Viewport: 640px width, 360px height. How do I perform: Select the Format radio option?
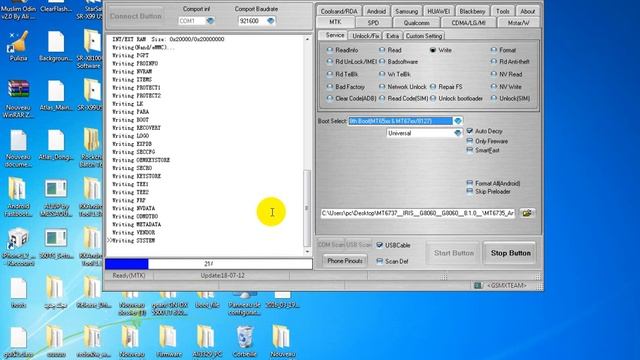tap(503, 50)
